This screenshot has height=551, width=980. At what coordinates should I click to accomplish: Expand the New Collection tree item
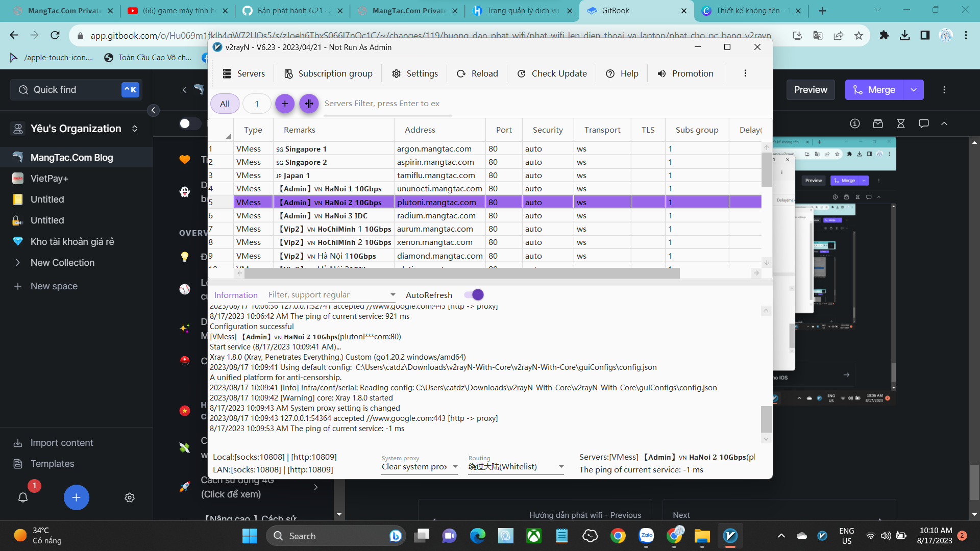pyautogui.click(x=18, y=263)
